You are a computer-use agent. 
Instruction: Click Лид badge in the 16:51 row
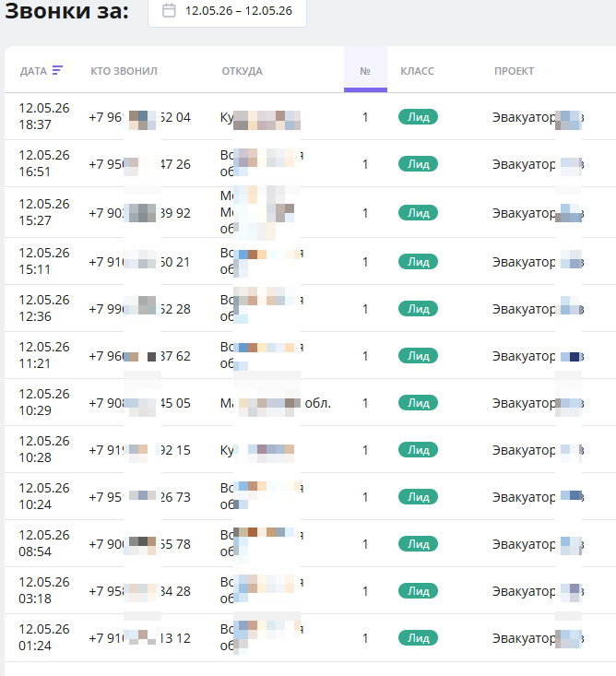[418, 164]
